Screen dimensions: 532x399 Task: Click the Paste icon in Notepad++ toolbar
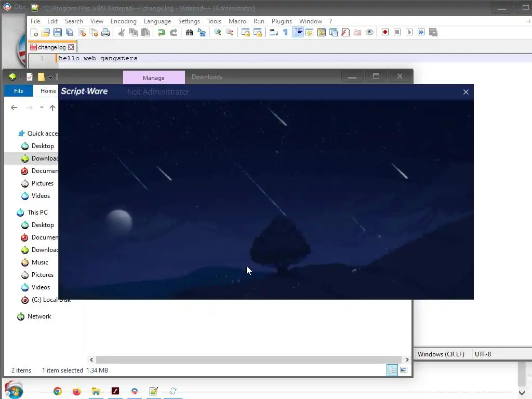[145, 32]
